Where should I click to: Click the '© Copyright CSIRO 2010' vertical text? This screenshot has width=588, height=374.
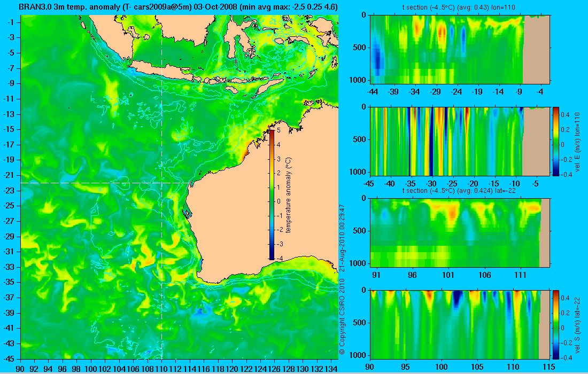(342, 317)
